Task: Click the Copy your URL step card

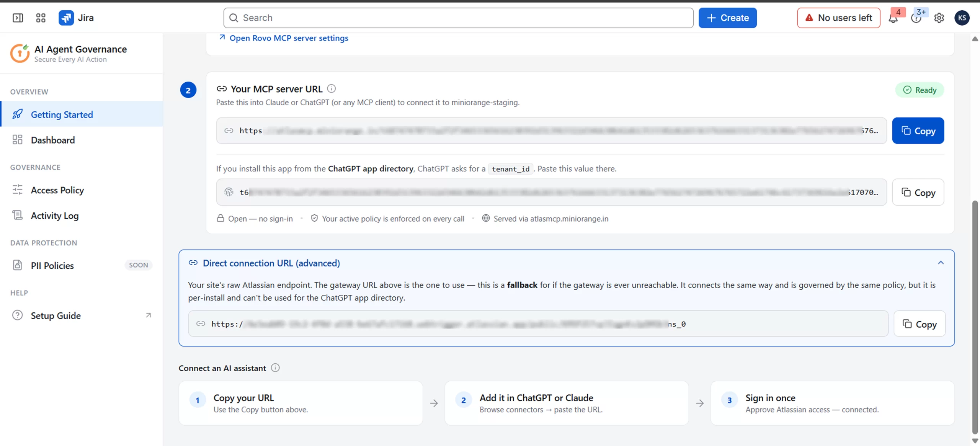Action: point(301,403)
